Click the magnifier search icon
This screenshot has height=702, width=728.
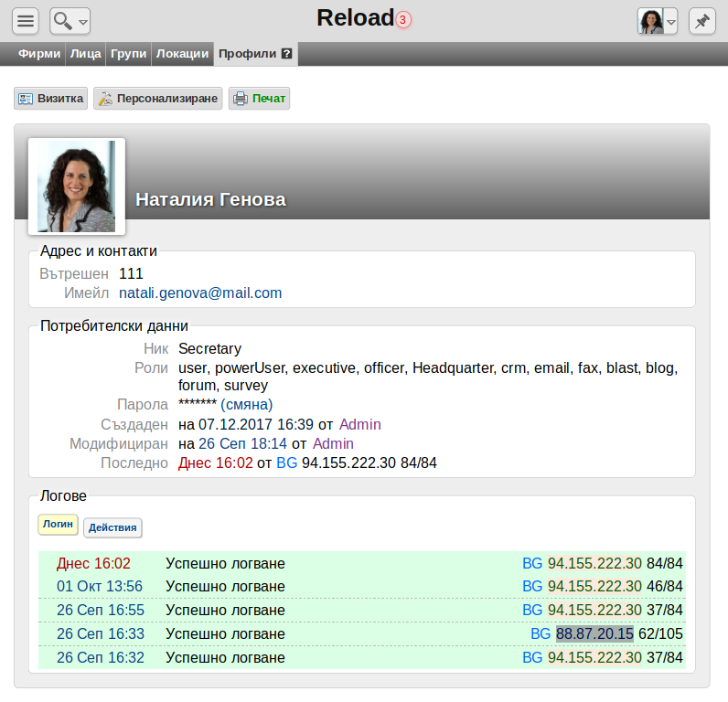pos(63,21)
